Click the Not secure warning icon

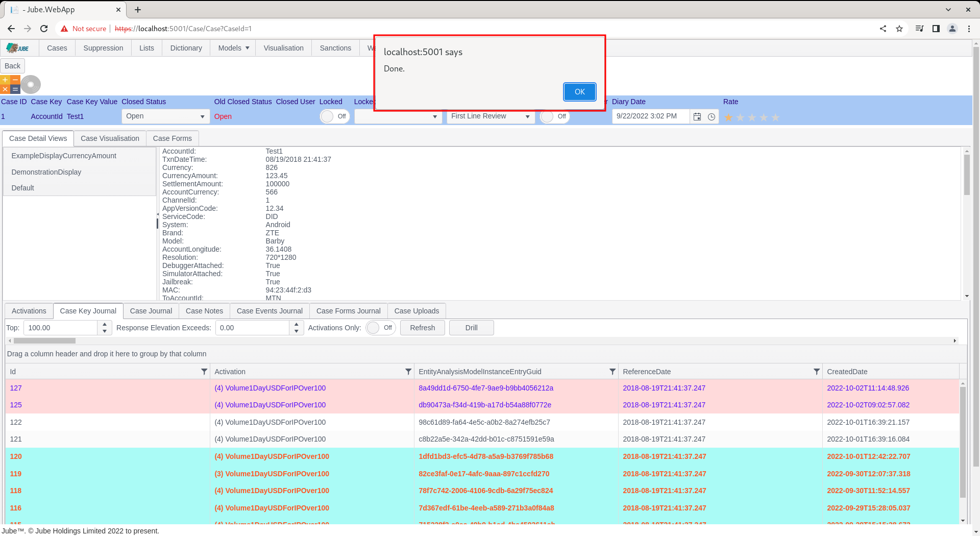pos(64,29)
